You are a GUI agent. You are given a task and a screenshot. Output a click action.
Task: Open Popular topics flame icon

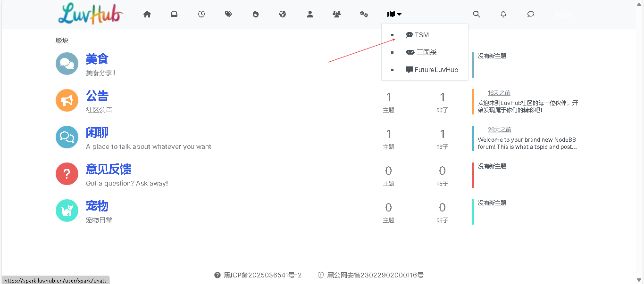256,14
